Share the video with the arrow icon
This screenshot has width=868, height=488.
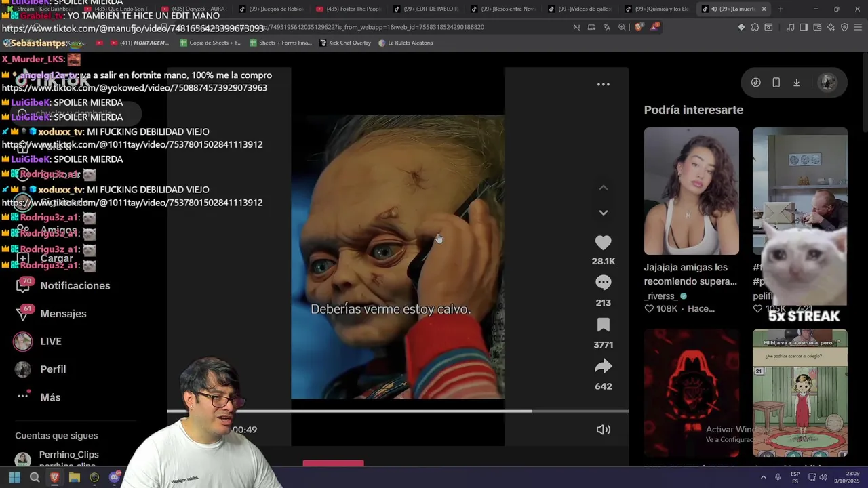pyautogui.click(x=603, y=367)
